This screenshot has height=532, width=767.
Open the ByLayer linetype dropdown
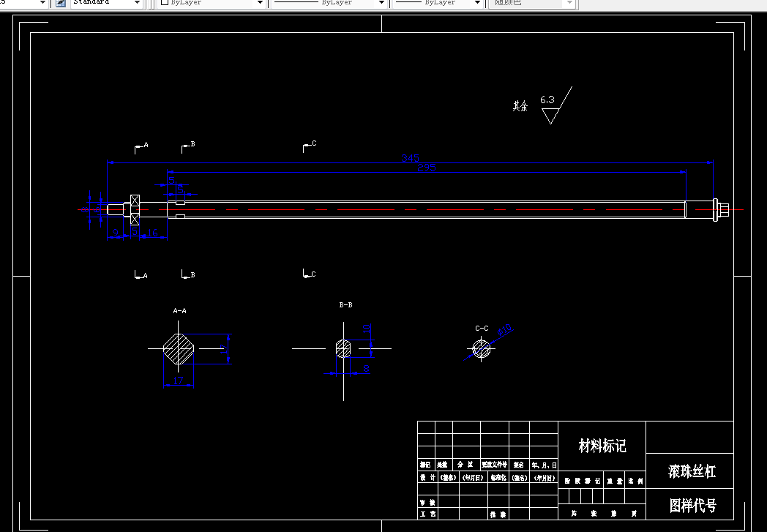pos(381,3)
